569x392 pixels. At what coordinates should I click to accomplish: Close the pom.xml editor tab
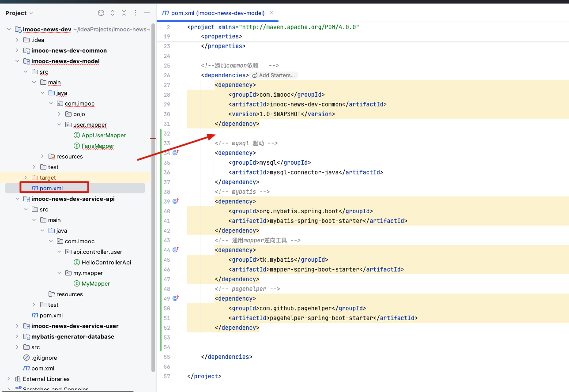271,13
